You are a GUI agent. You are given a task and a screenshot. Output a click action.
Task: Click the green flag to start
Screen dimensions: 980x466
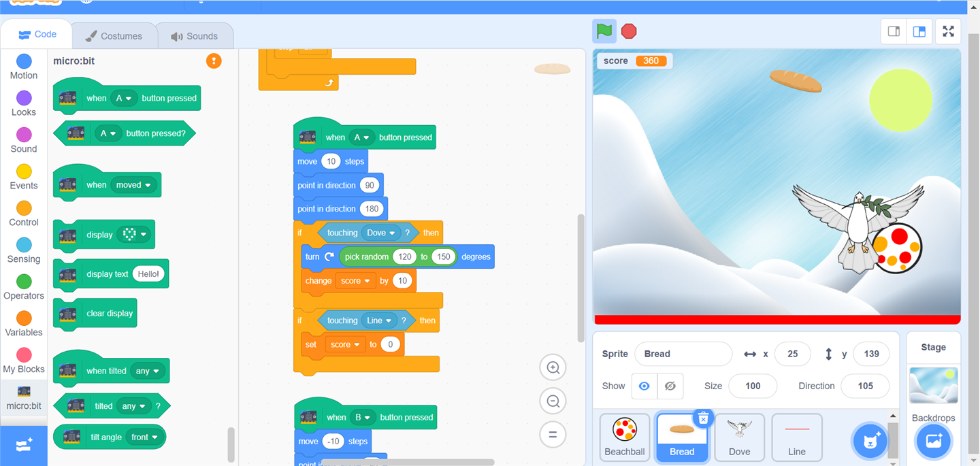point(604,31)
